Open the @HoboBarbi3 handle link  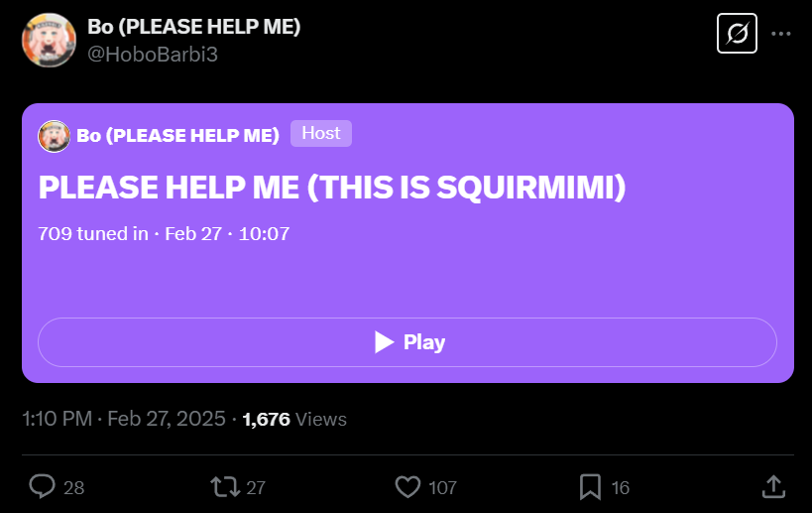point(153,55)
